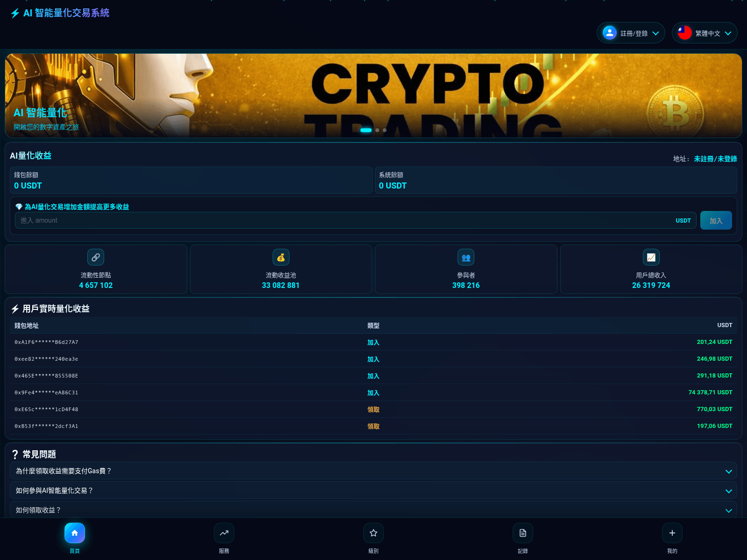Expand 為什麼領取收益需要支付Gas費 question

coord(373,471)
